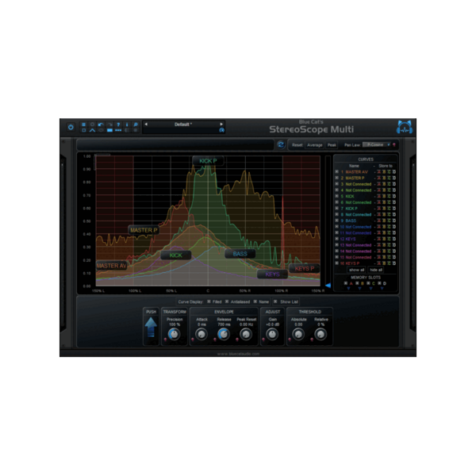
Task: Store KEYS P curve to slot D
Action: [394, 263]
